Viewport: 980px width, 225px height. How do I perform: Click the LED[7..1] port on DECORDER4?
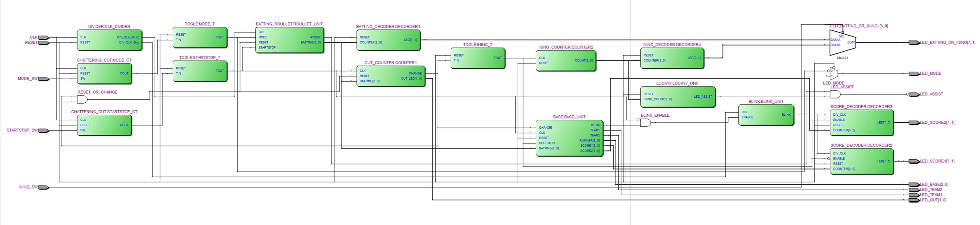694,58
